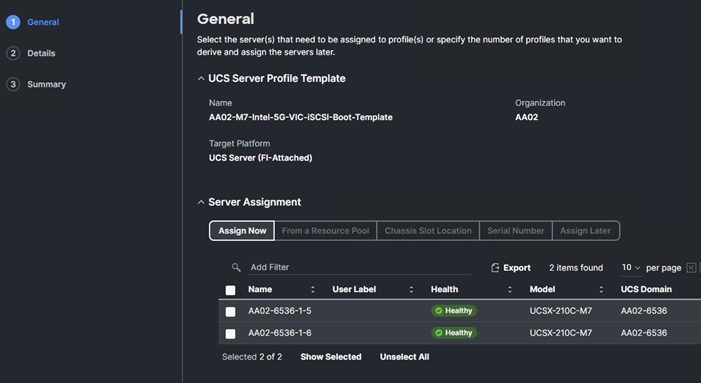Click the 2 items found text
The width and height of the screenshot is (701, 383).
coord(576,268)
